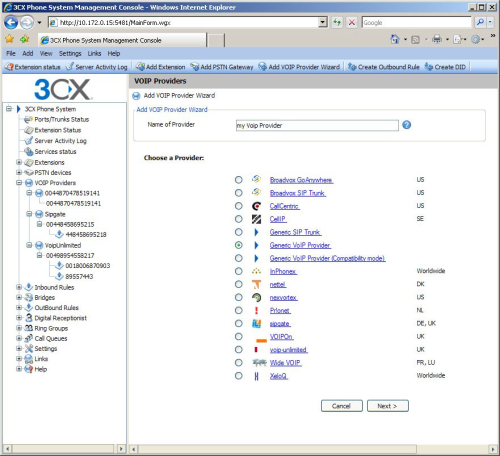
Task: Open the Generic VoIP Provider link
Action: coord(300,245)
